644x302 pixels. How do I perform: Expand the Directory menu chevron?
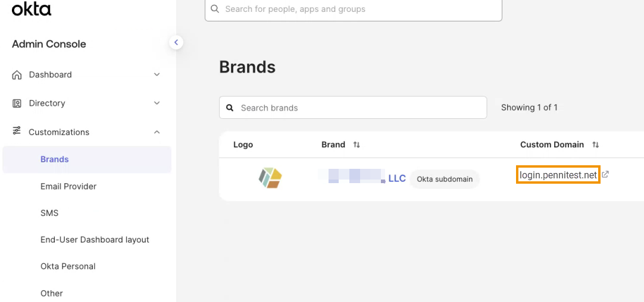(157, 103)
